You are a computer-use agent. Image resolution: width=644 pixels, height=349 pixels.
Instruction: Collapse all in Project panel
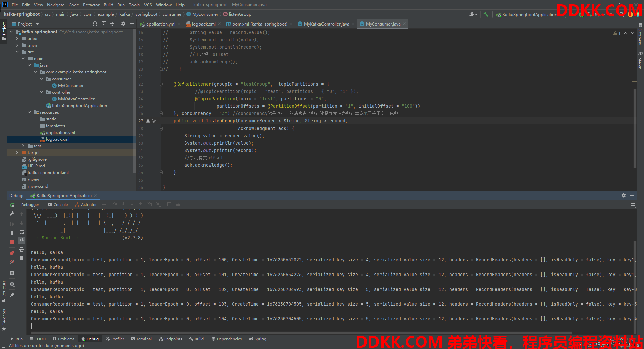pos(112,24)
